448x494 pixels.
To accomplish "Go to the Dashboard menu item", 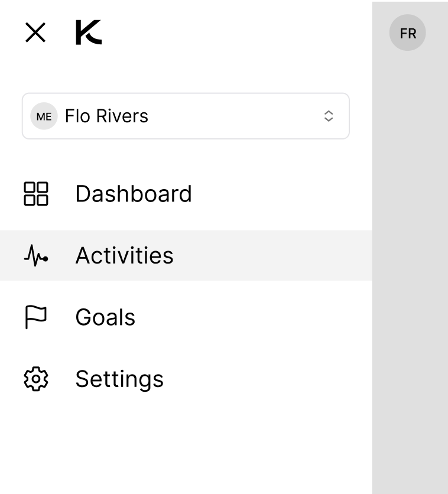I will (x=134, y=194).
